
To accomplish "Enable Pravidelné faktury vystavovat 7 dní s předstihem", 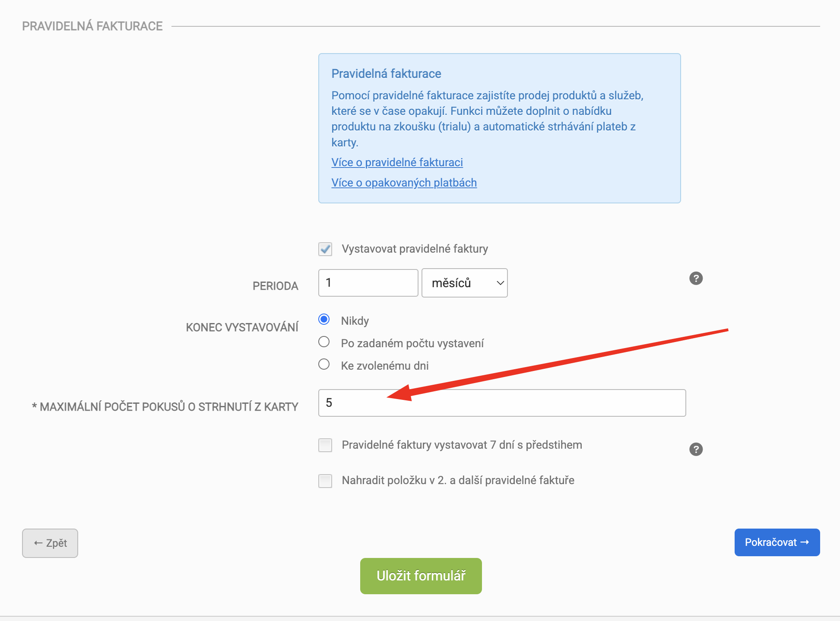I will tap(325, 445).
